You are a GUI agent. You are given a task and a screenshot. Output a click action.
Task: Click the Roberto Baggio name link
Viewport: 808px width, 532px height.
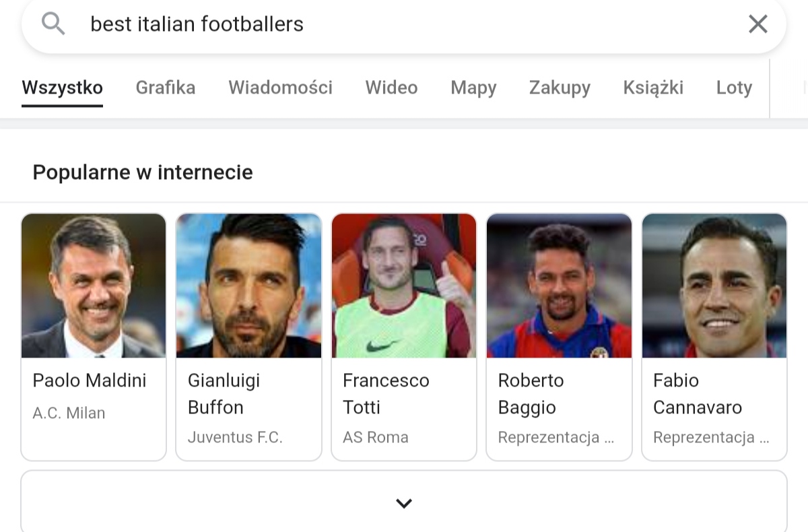531,394
